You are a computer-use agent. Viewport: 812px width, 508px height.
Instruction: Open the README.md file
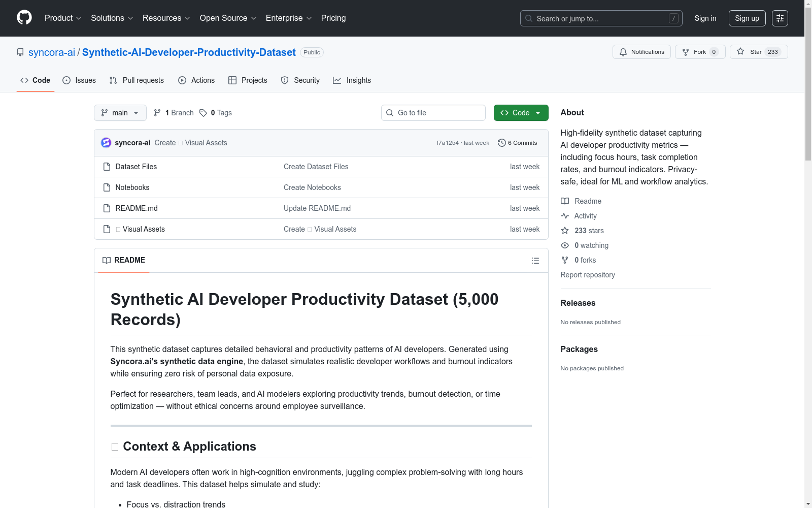[x=137, y=208]
